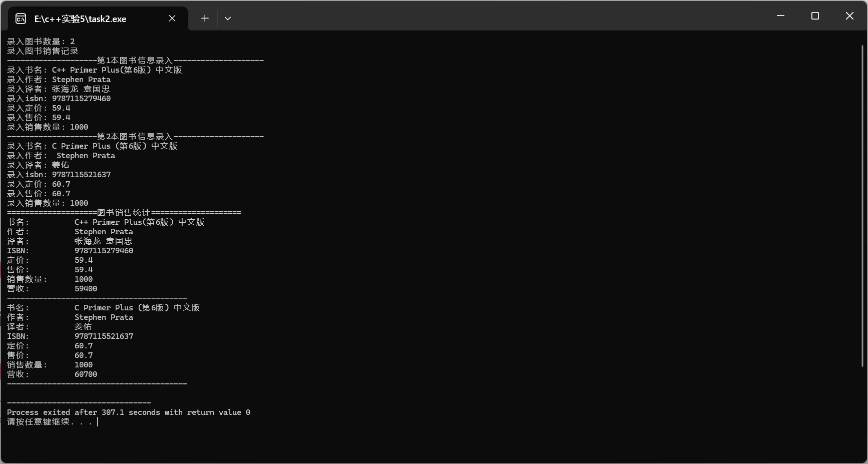Expand the new tab profile dropdown
Image resolution: width=868 pixels, height=464 pixels.
(228, 19)
